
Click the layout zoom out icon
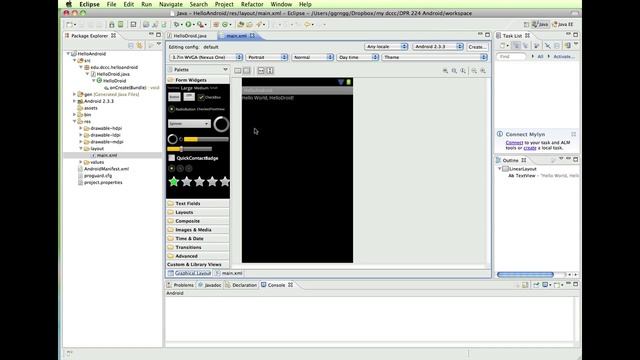click(474, 71)
